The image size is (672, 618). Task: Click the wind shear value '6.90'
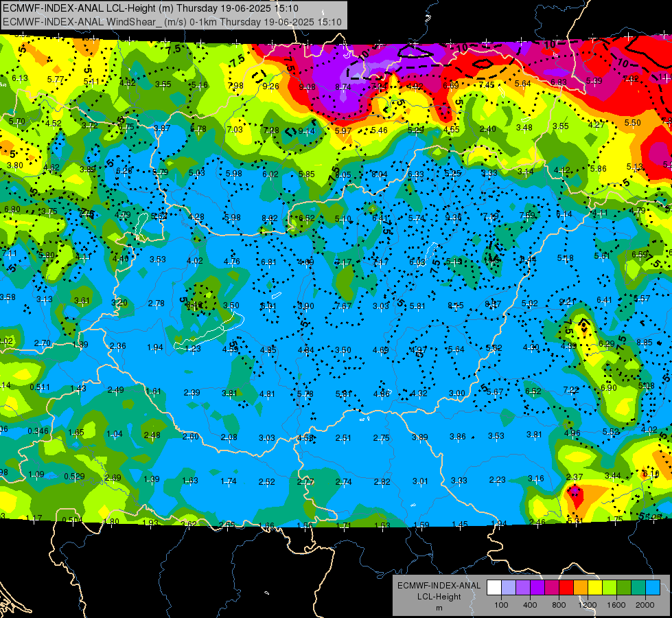pos(609,388)
